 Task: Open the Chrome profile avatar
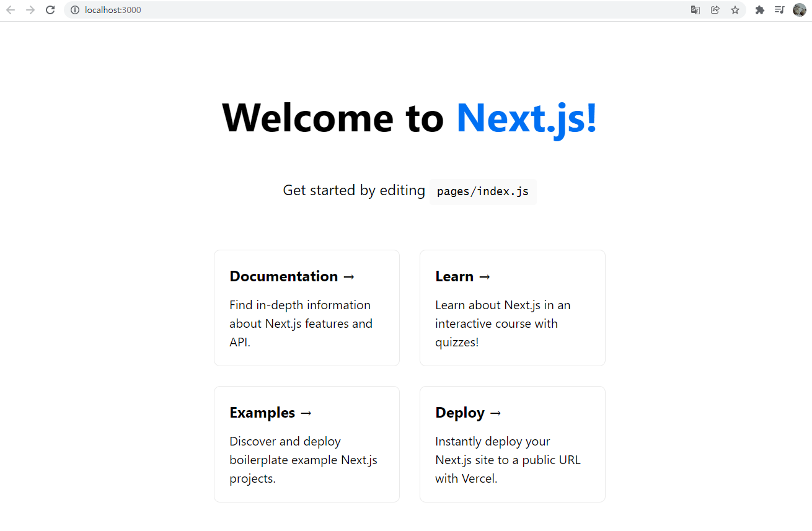coord(800,10)
